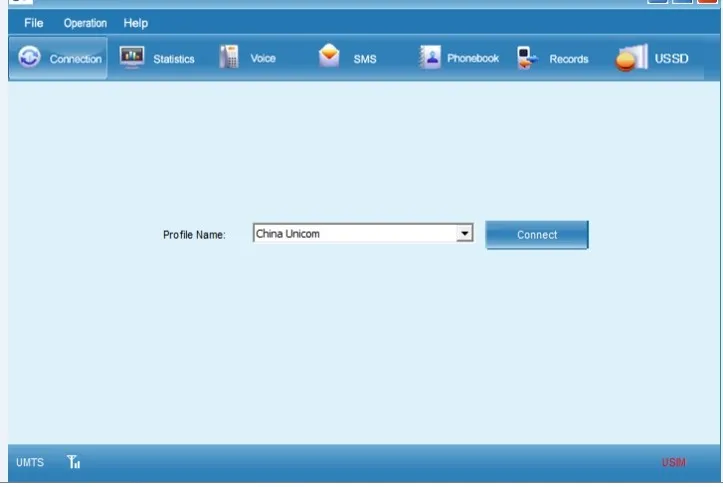
Task: Check the signal strength antenna icon
Action: [73, 462]
